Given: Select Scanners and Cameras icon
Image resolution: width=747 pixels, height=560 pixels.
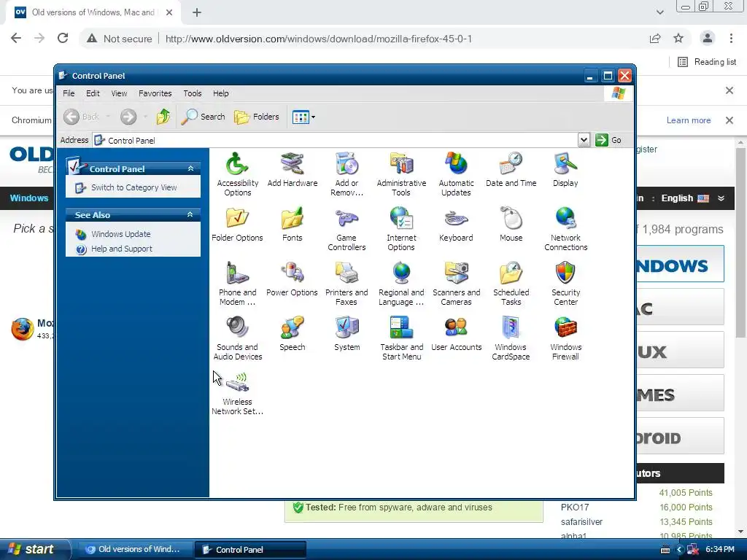Looking at the screenshot, I should point(456,284).
